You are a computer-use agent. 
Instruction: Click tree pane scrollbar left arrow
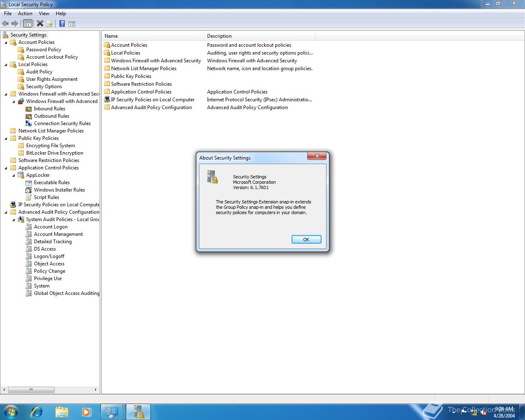(4, 390)
